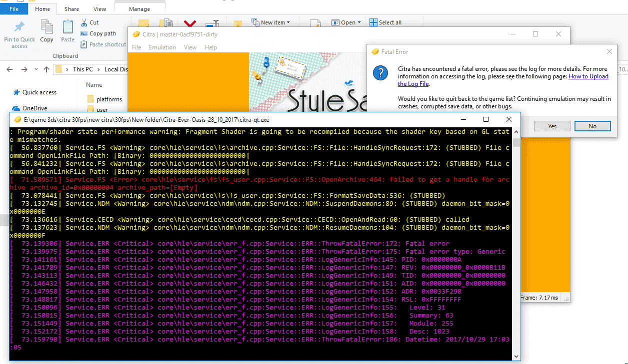Click the blue question mark icon in the dialog
The height and width of the screenshot is (364, 628).
coord(381,73)
